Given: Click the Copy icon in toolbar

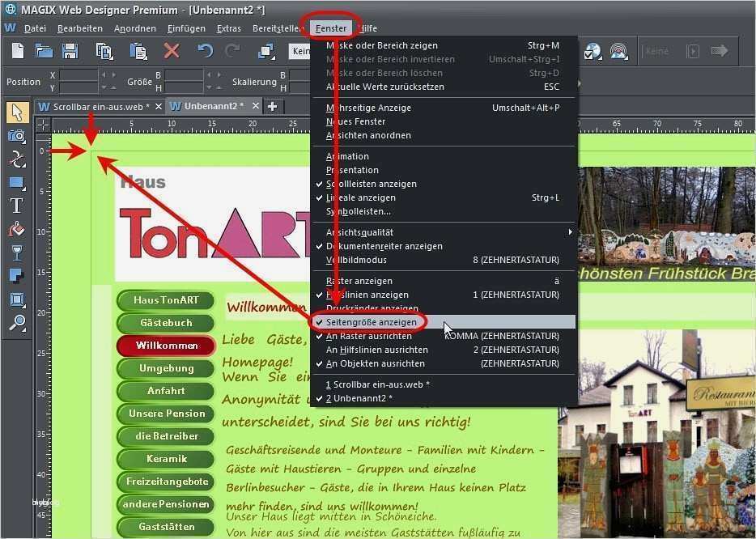Looking at the screenshot, I should [x=104, y=51].
